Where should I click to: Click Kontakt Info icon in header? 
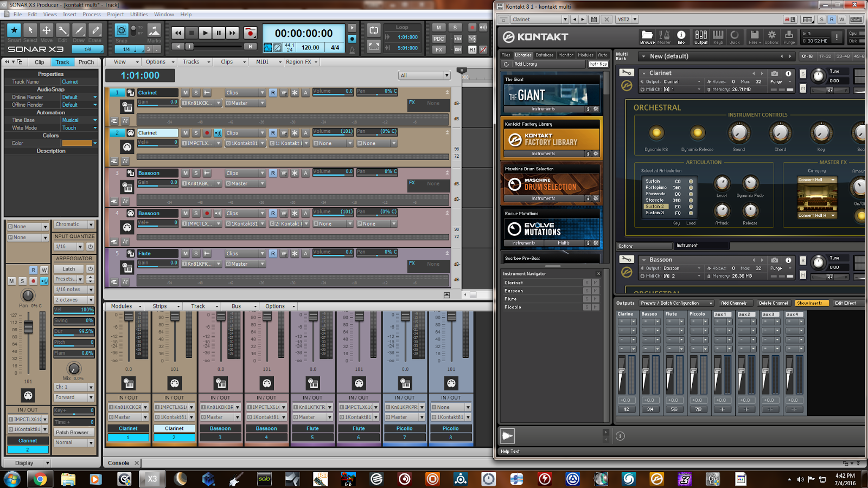coord(681,37)
